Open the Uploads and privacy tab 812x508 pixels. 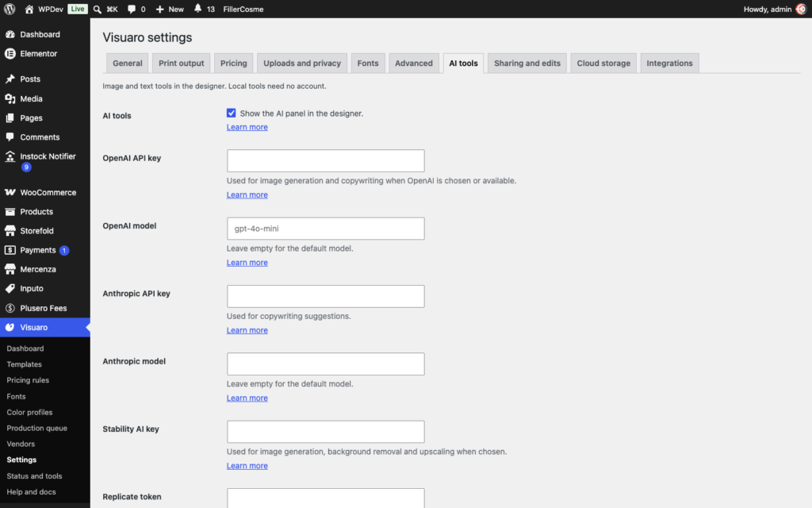point(302,63)
